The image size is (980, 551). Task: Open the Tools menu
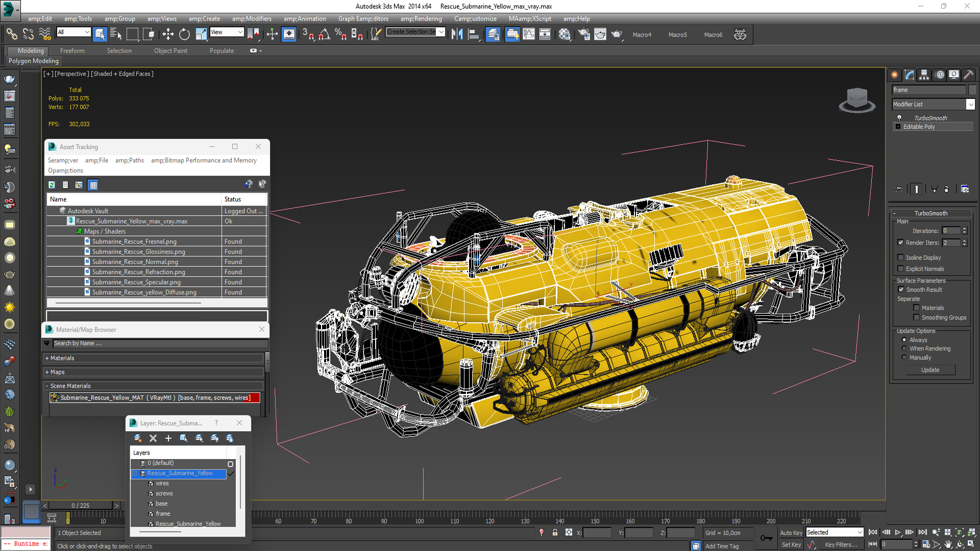click(x=78, y=19)
